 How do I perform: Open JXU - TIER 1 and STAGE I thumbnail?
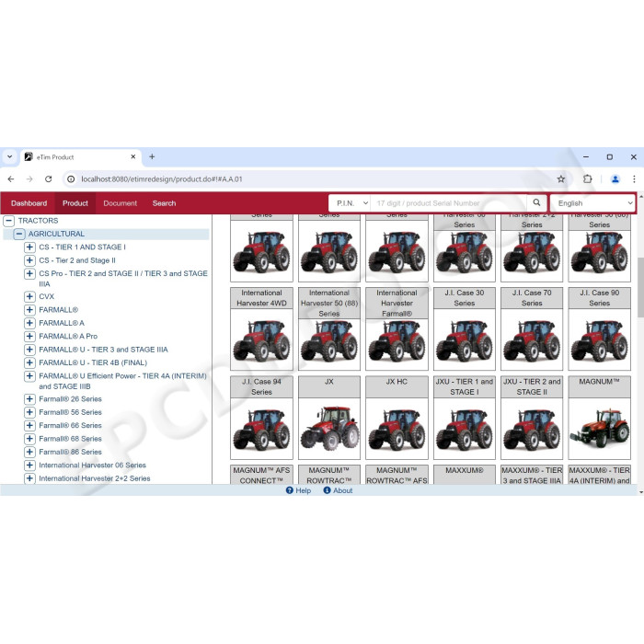[x=464, y=429]
